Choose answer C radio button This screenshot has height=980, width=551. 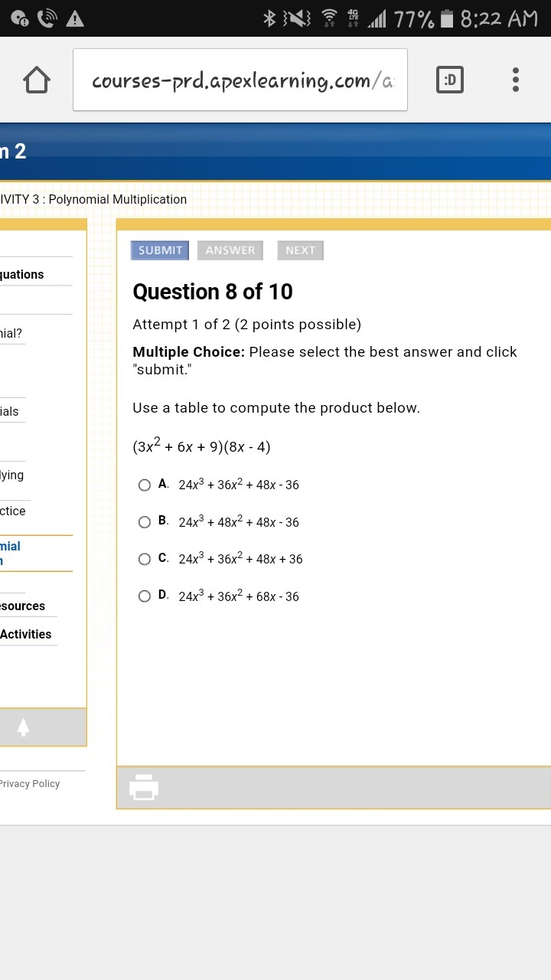pos(145,559)
